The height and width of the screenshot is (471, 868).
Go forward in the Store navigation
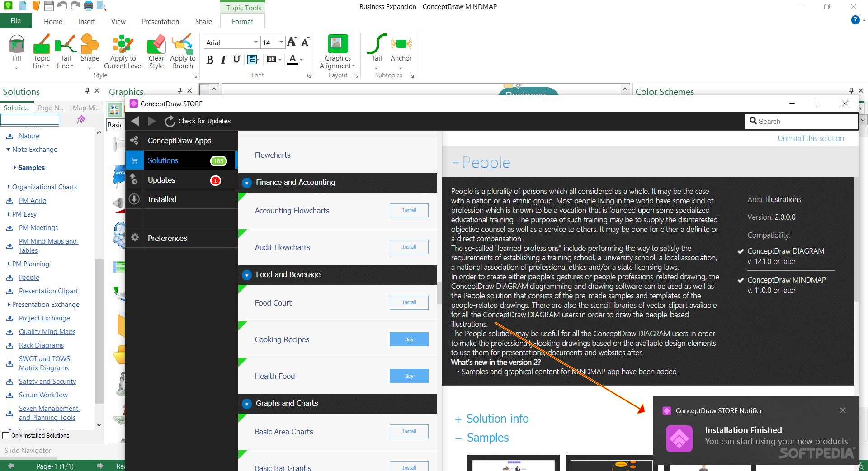pos(151,121)
